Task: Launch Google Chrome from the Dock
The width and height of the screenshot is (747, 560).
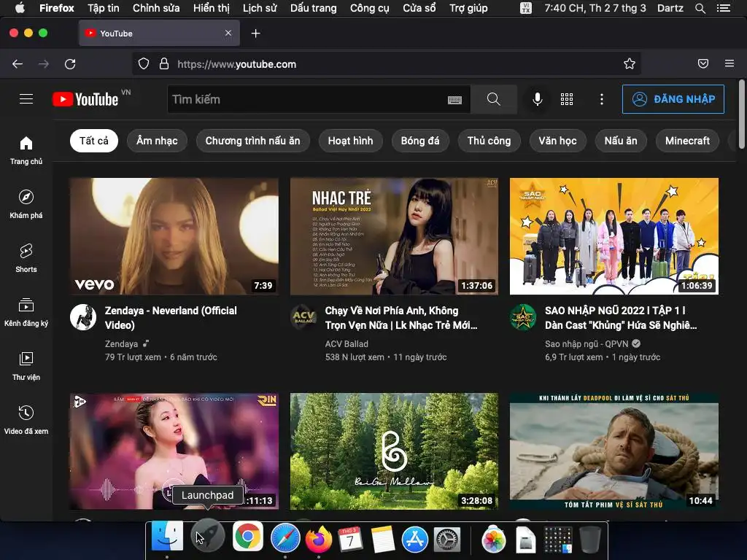Action: 248,537
